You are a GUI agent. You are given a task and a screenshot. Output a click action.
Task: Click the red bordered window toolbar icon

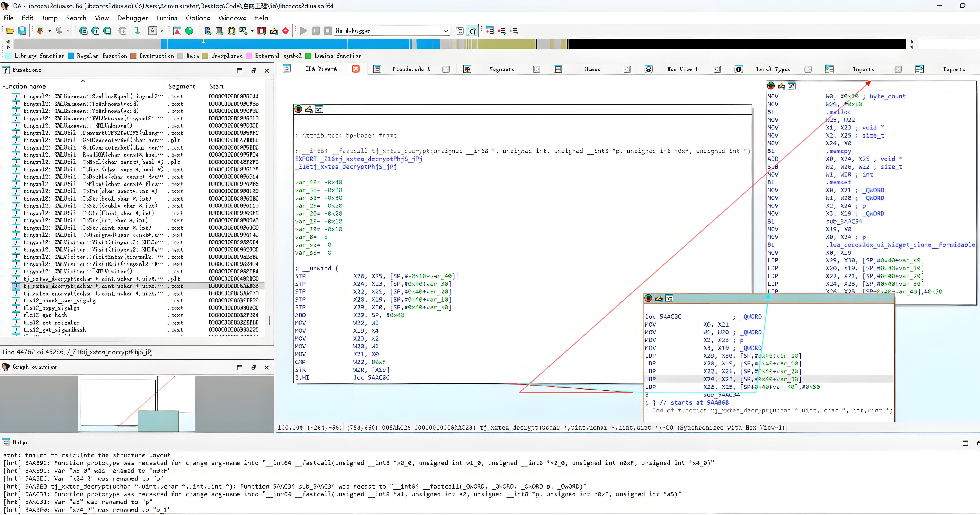(x=261, y=31)
